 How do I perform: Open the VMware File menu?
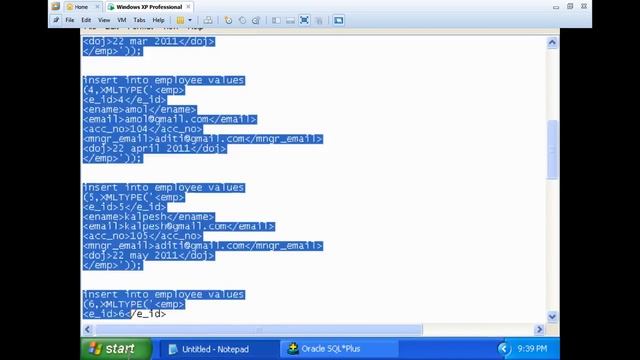tap(70, 20)
